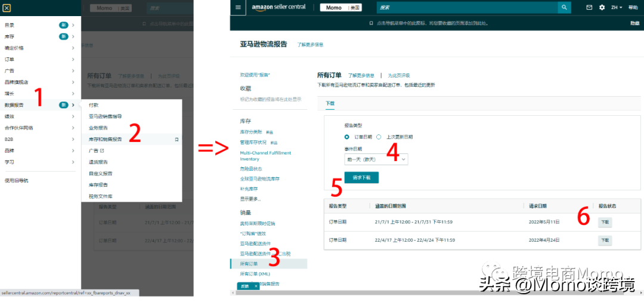Open the "订购省"绩效 report link

coord(253,234)
